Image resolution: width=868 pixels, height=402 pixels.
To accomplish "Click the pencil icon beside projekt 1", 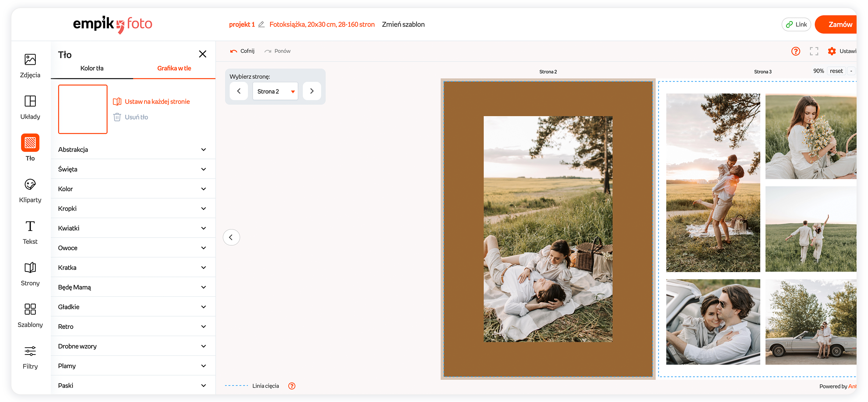I will (x=261, y=24).
